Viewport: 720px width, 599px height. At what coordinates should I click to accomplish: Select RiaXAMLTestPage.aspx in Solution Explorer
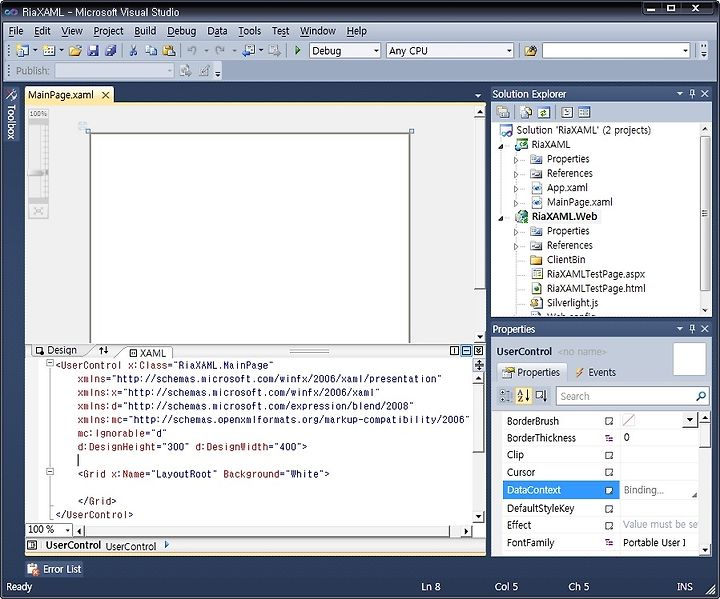tap(596, 274)
